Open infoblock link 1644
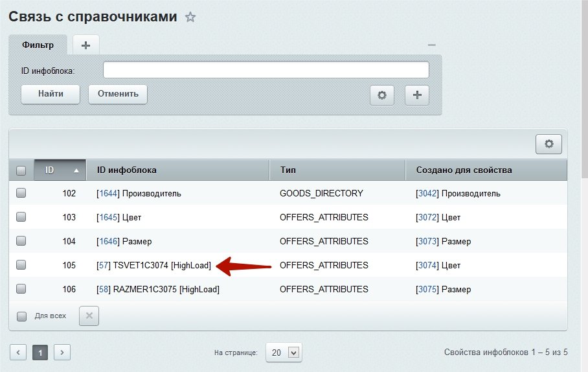The height and width of the screenshot is (372, 588). point(108,193)
